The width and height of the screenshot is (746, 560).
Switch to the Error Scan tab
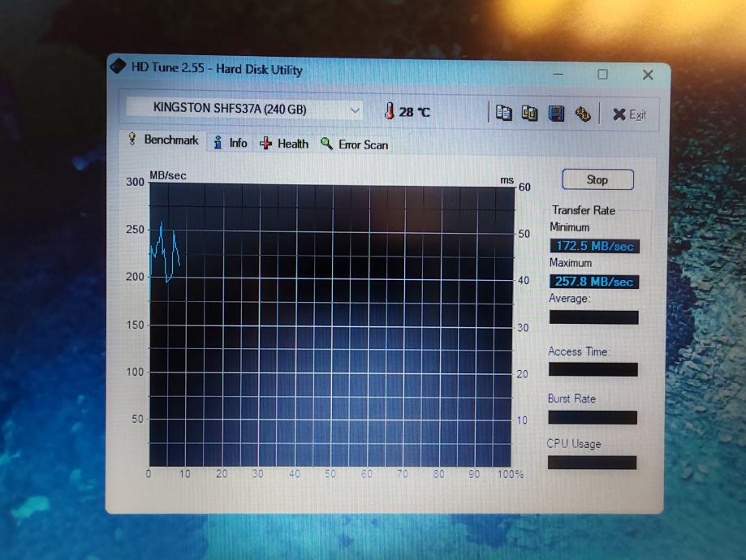coord(355,144)
